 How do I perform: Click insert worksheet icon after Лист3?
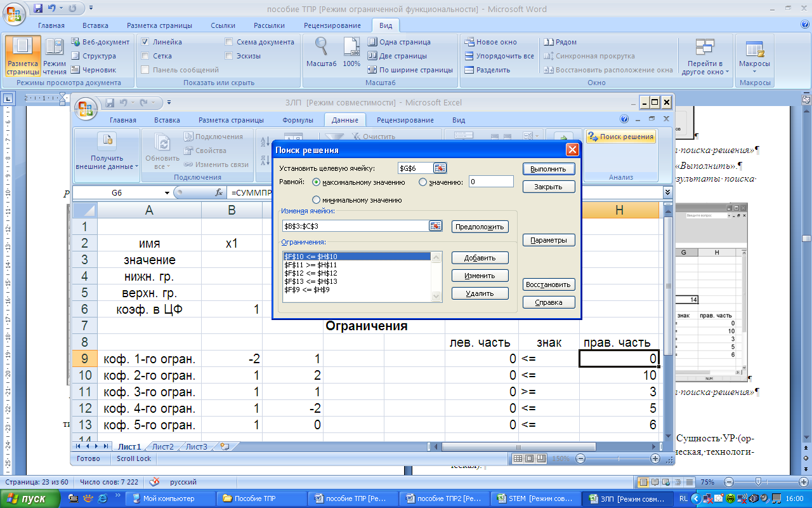coord(223,446)
